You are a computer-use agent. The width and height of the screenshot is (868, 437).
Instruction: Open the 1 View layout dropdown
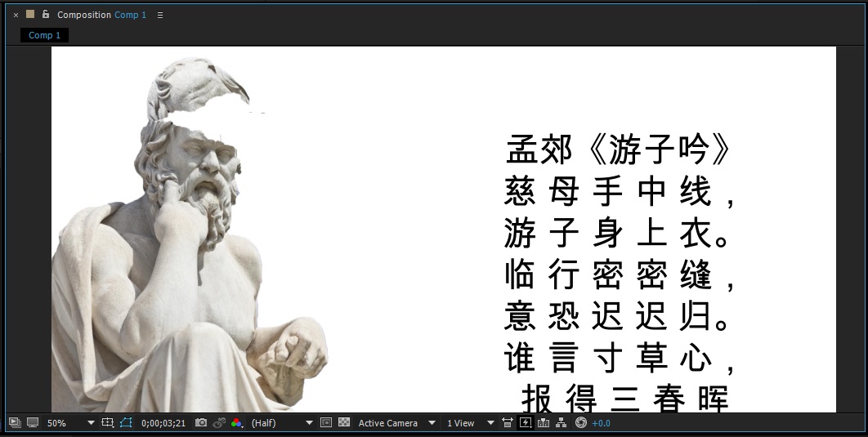click(470, 423)
